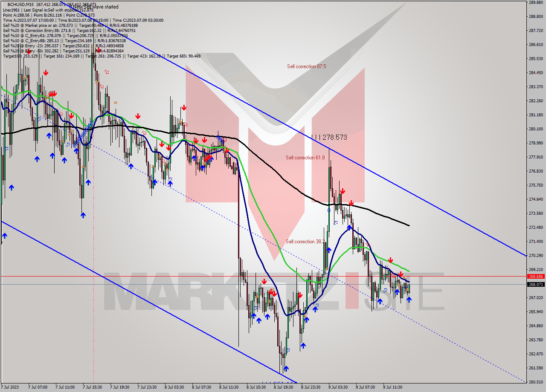Click the '9 Jul 11:30' time axis label

(392, 387)
